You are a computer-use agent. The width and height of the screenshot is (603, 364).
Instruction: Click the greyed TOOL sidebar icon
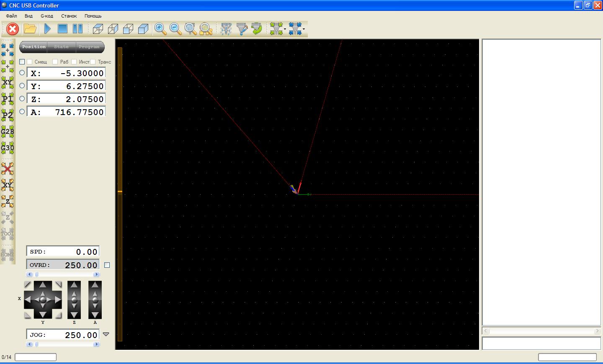(x=8, y=234)
